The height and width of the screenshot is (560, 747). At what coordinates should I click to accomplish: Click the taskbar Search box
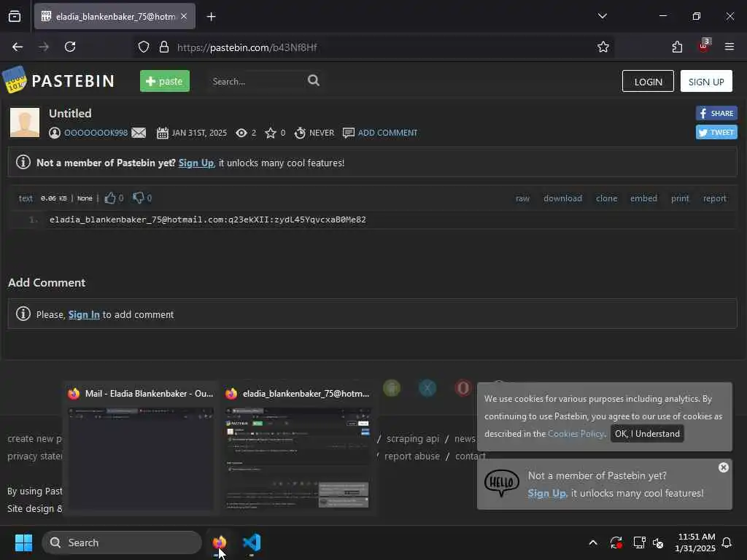(x=122, y=542)
